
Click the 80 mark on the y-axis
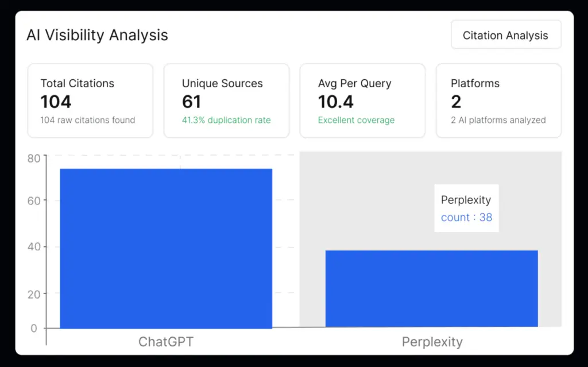(x=33, y=158)
